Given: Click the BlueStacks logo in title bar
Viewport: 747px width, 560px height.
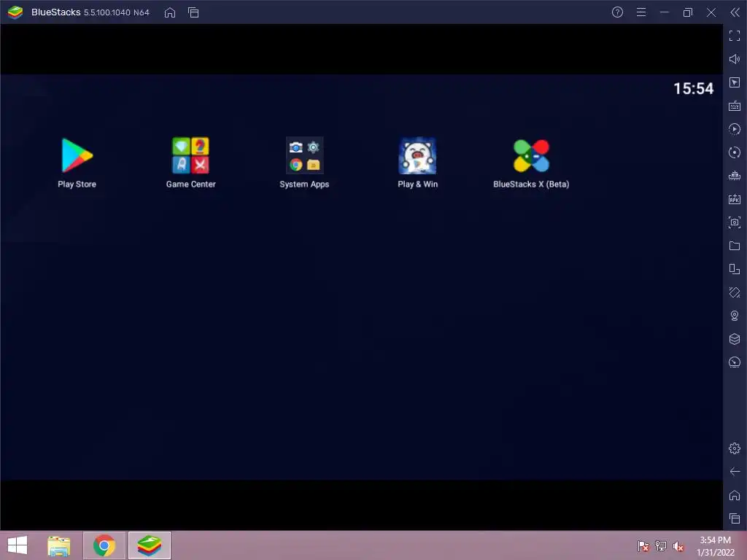Looking at the screenshot, I should pos(15,12).
